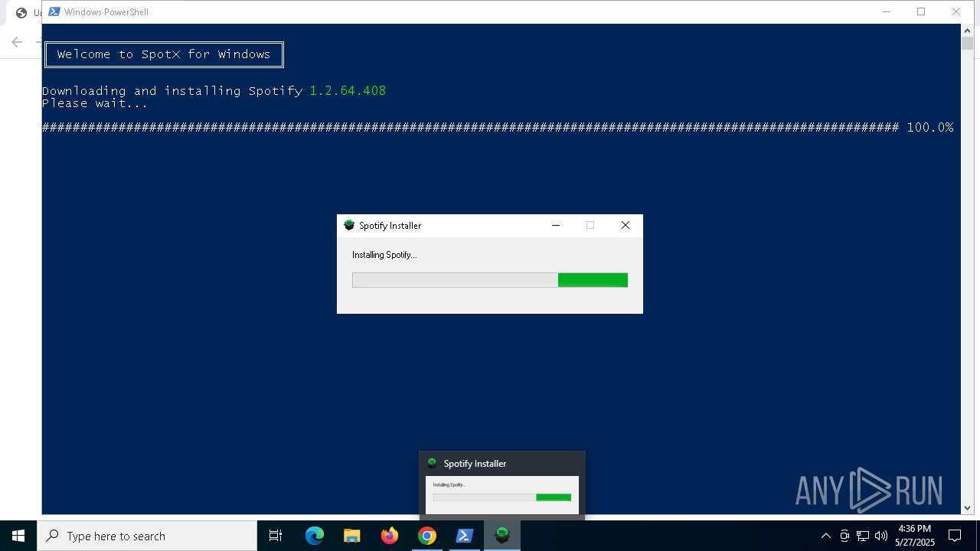Click the Spotify Installer progress bar

pyautogui.click(x=490, y=280)
